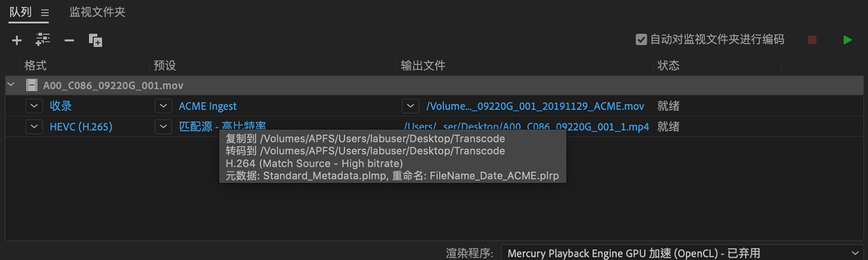Image resolution: width=868 pixels, height=260 pixels.
Task: Click the film clip icon for A00_C086
Action: point(31,85)
